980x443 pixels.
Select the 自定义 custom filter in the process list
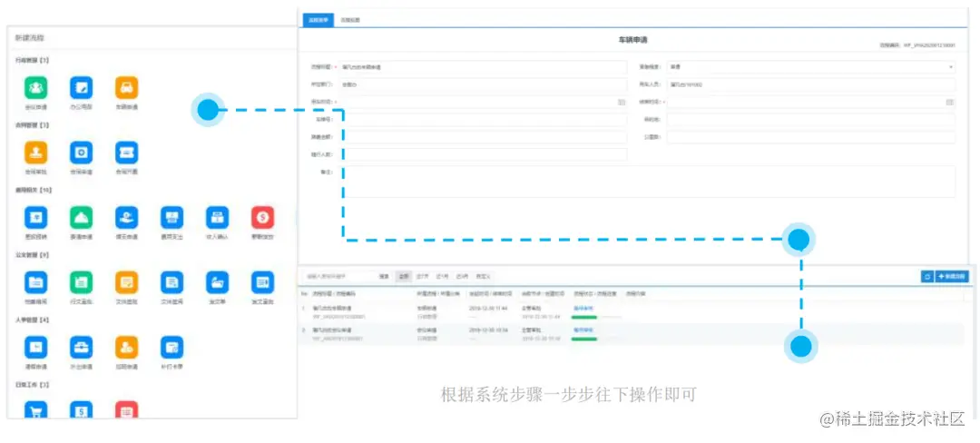[x=483, y=276]
